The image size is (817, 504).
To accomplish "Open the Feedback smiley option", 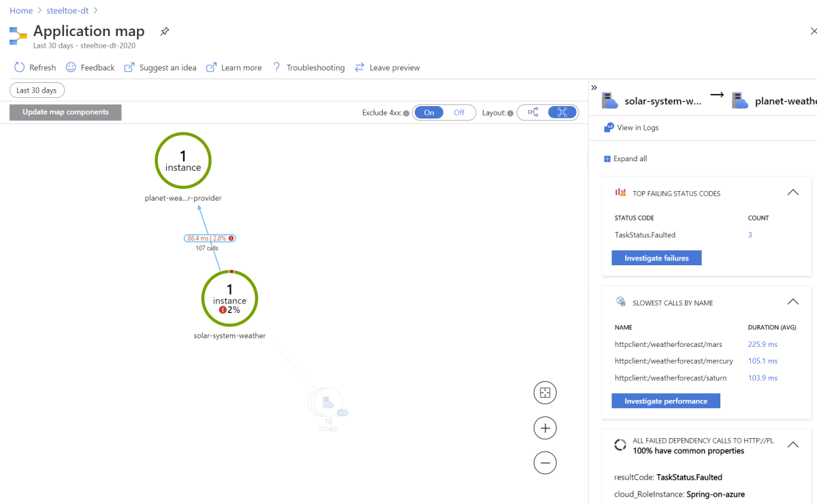I will (90, 67).
